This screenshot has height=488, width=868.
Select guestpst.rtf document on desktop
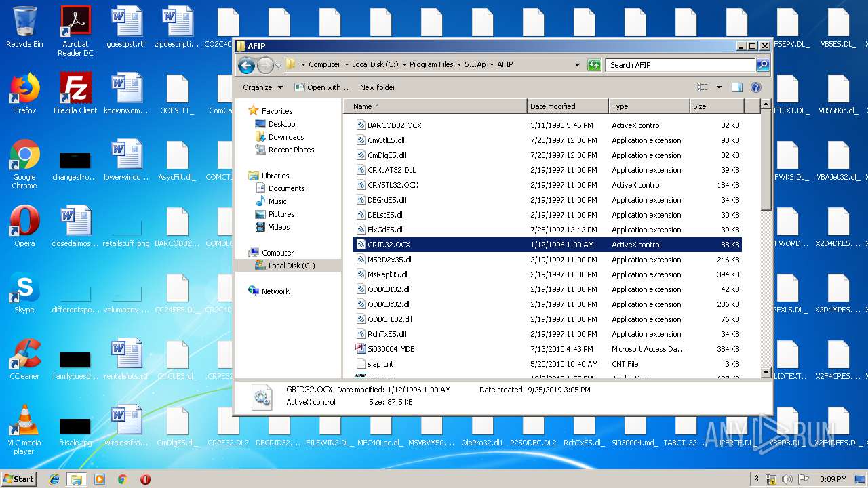pos(126,27)
